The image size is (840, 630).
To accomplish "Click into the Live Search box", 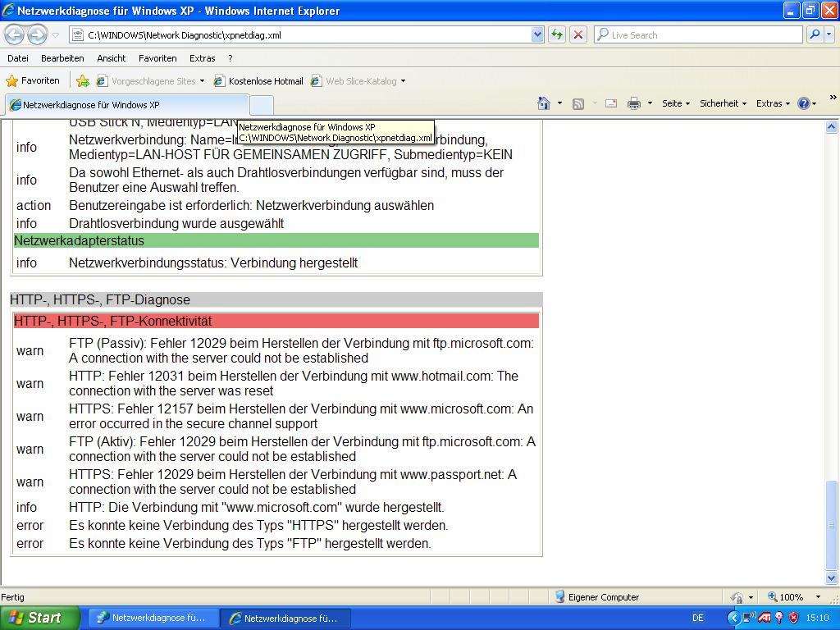I will pyautogui.click(x=699, y=34).
